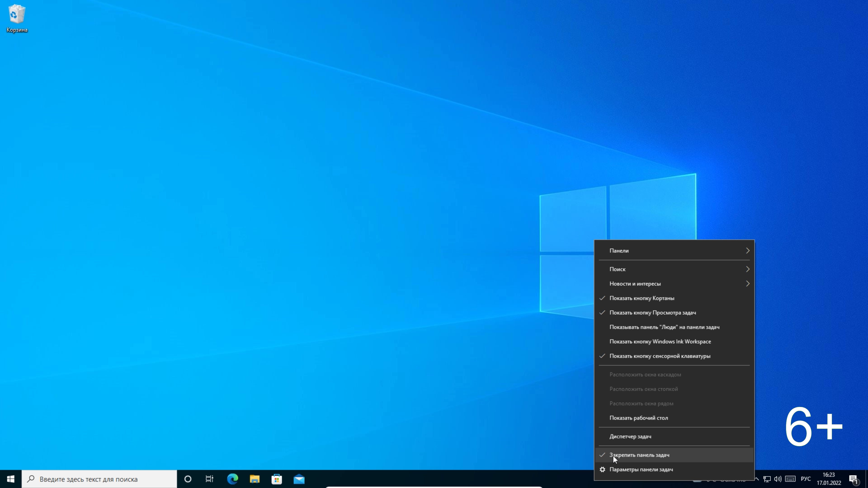This screenshot has height=488, width=868.
Task: Show hidden tray icons chevron
Action: (x=757, y=479)
